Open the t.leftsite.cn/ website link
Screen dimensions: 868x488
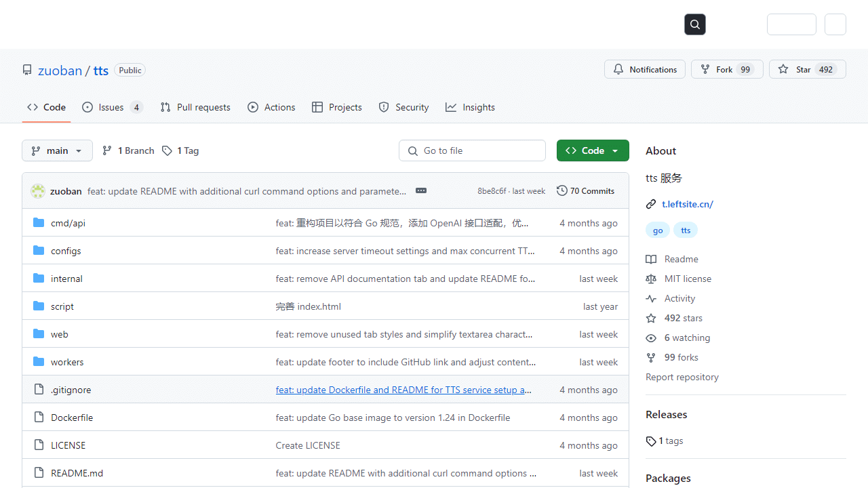point(688,204)
